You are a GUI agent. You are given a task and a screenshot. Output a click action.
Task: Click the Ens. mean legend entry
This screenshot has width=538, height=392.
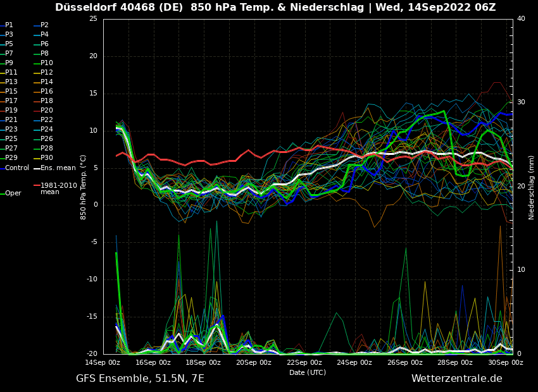58,168
